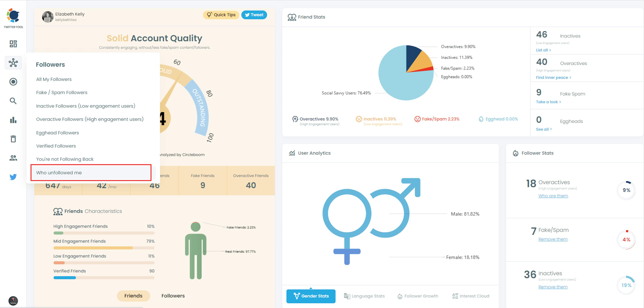Click Who are them overactives link
The image size is (644, 308).
tap(553, 196)
